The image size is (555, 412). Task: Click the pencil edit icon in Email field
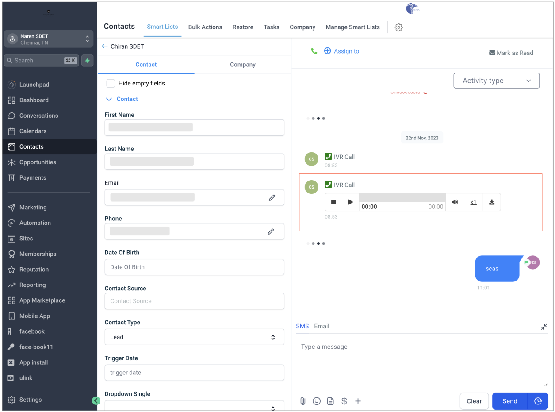point(272,198)
